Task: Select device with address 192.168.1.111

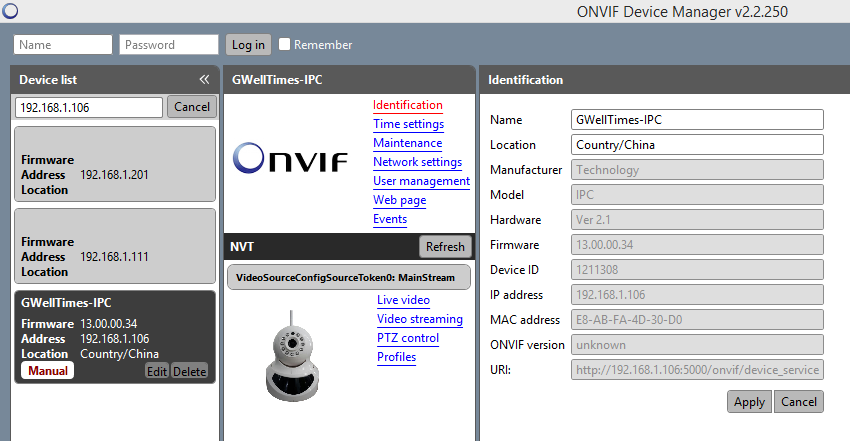Action: (115, 246)
